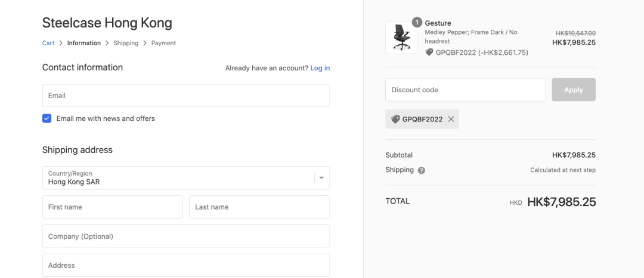Click the Steelcase Hong Kong store title
644x278 pixels.
click(x=107, y=23)
